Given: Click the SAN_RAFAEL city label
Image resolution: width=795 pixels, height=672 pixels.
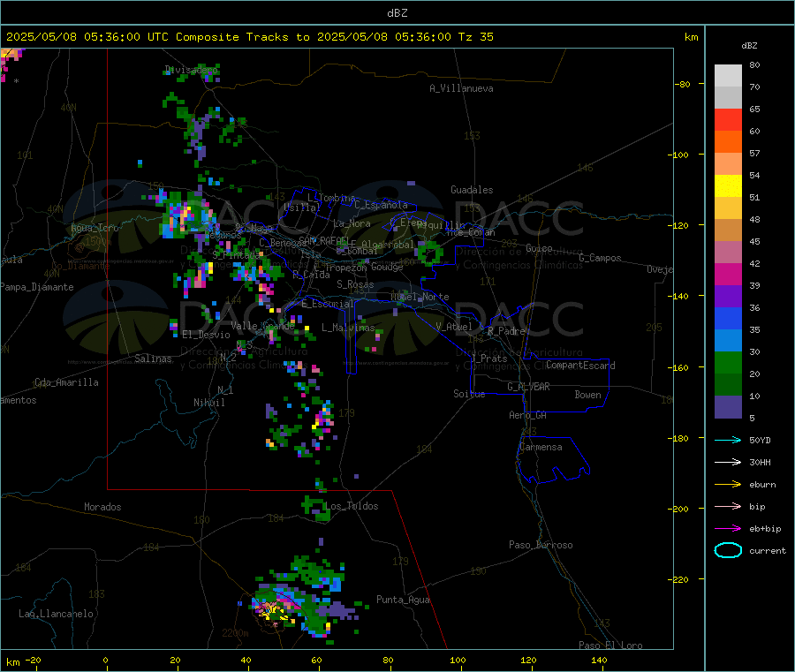Looking at the screenshot, I should [323, 240].
